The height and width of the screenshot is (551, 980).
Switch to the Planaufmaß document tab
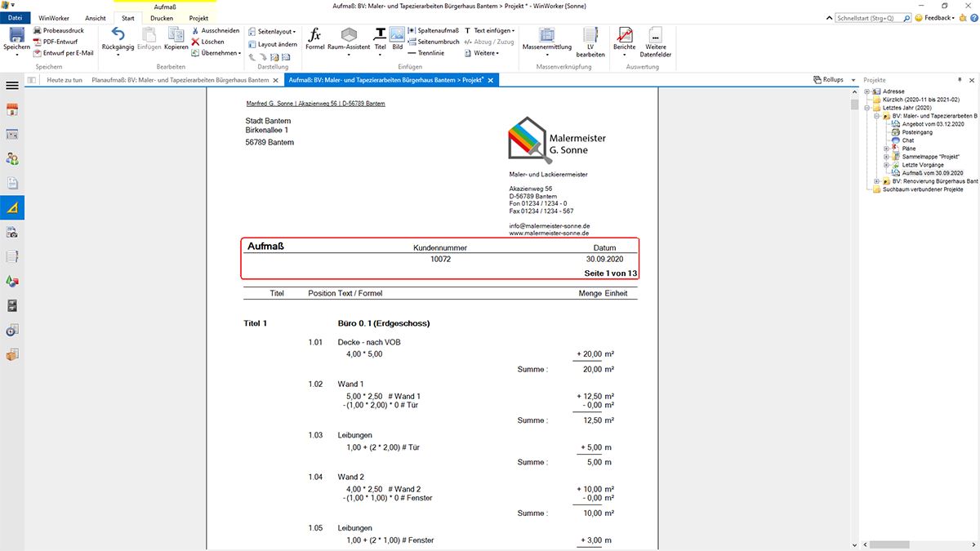180,80
